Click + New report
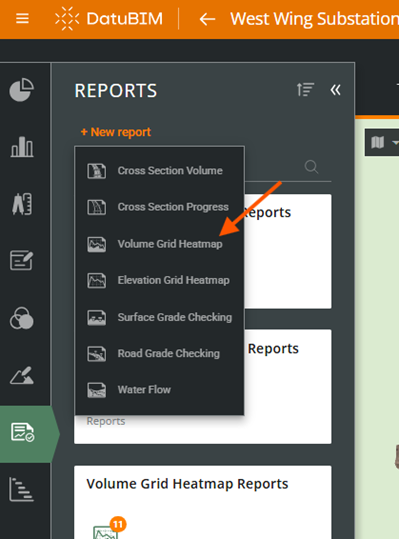Image resolution: width=399 pixels, height=539 pixels. pyautogui.click(x=116, y=132)
